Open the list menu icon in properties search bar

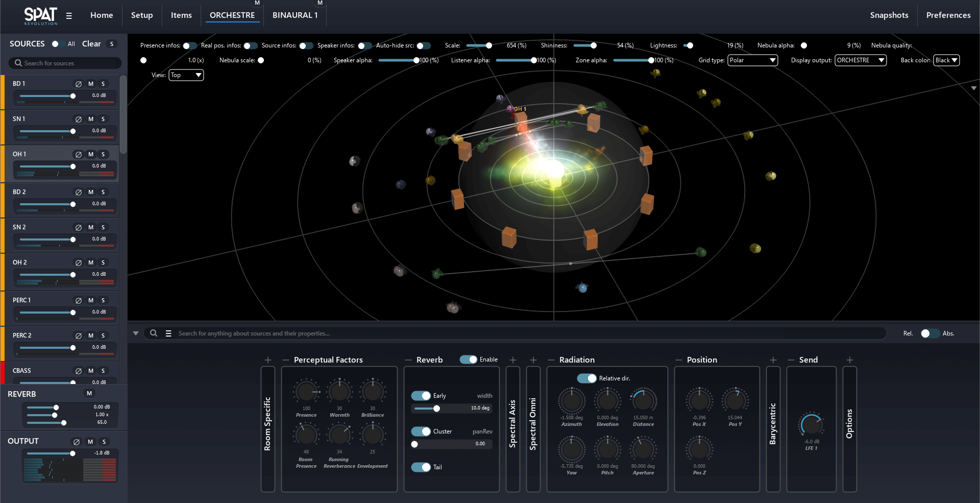click(x=168, y=333)
